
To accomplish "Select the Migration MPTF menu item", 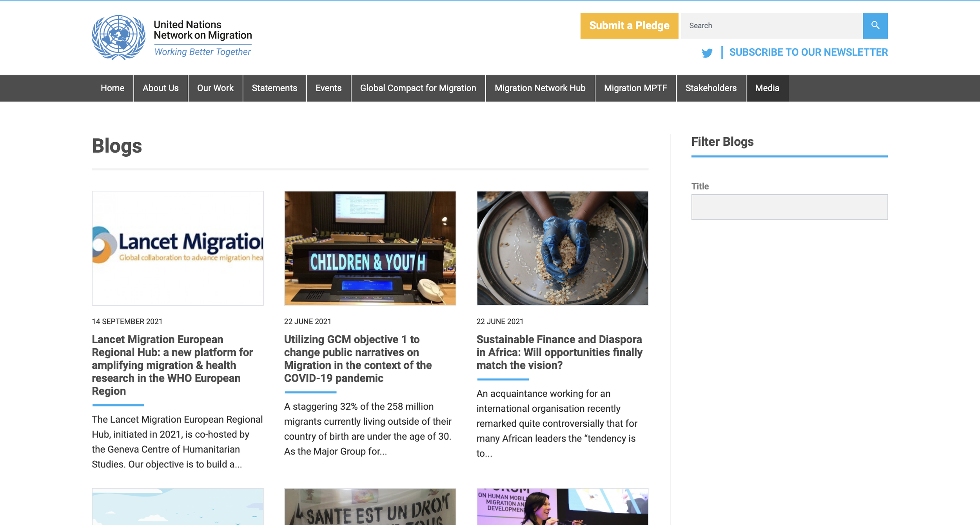I will [x=635, y=88].
